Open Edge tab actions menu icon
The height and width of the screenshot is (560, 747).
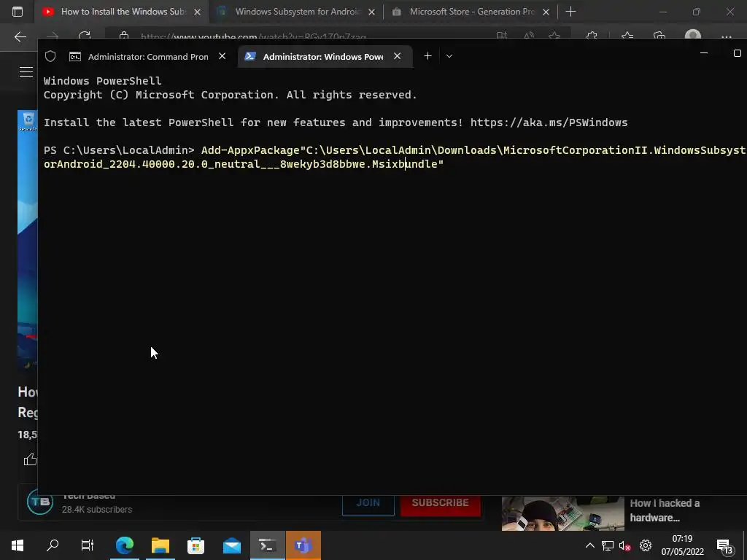coord(18,12)
